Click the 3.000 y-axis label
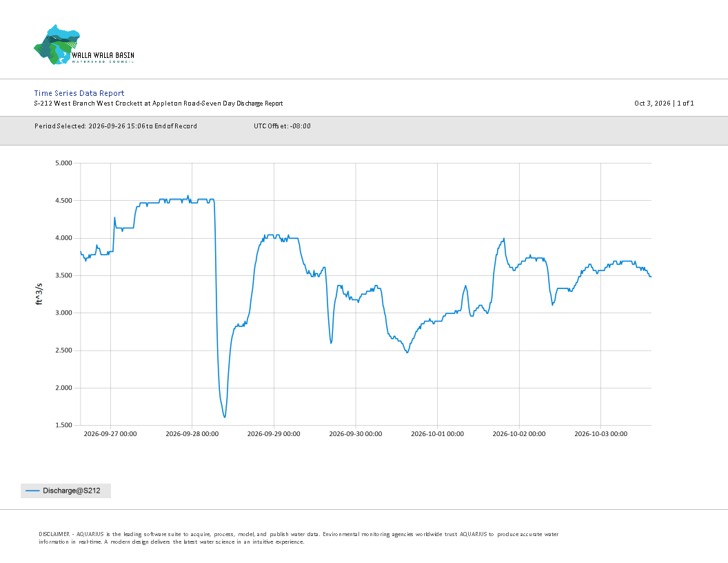The width and height of the screenshot is (728, 563). (x=63, y=313)
